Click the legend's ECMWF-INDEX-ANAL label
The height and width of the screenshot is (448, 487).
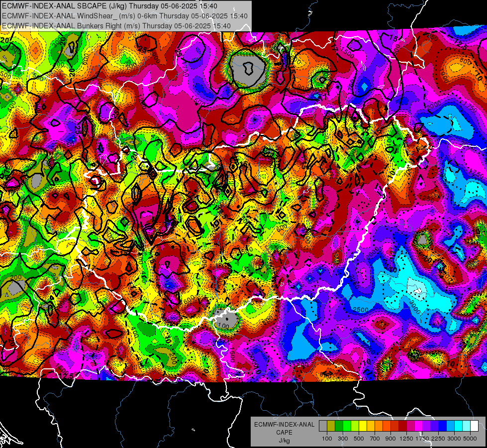[x=285, y=425]
